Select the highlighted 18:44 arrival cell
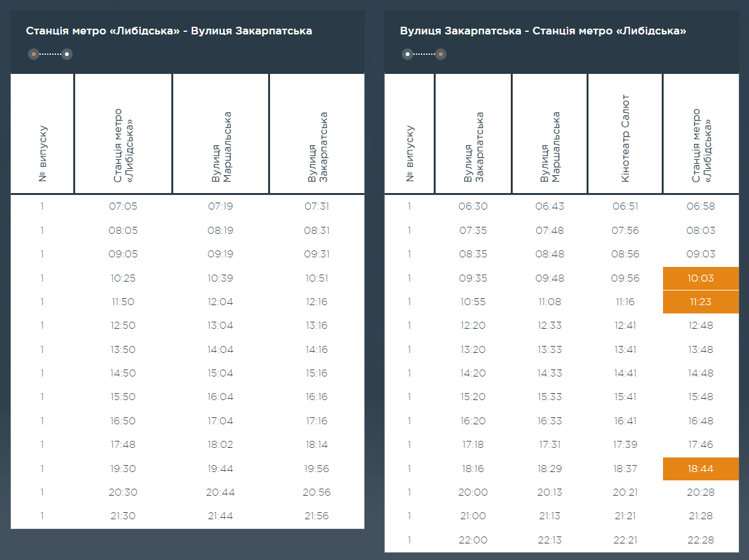 coord(700,469)
